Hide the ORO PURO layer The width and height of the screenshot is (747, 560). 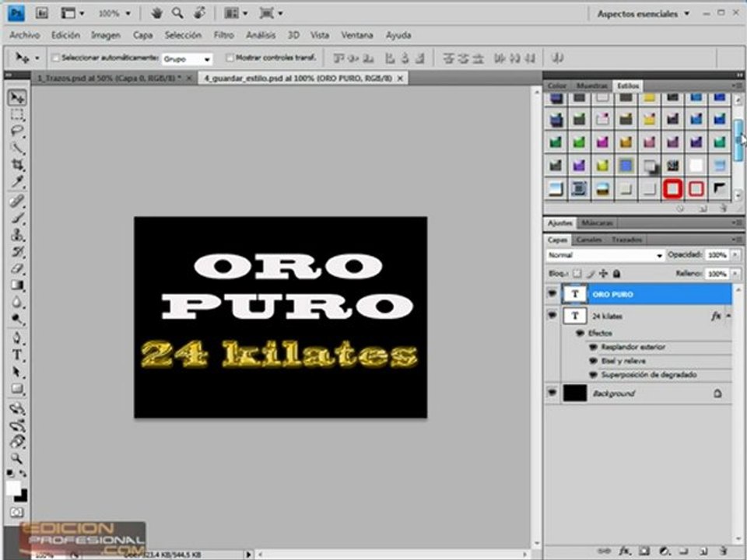coord(552,294)
